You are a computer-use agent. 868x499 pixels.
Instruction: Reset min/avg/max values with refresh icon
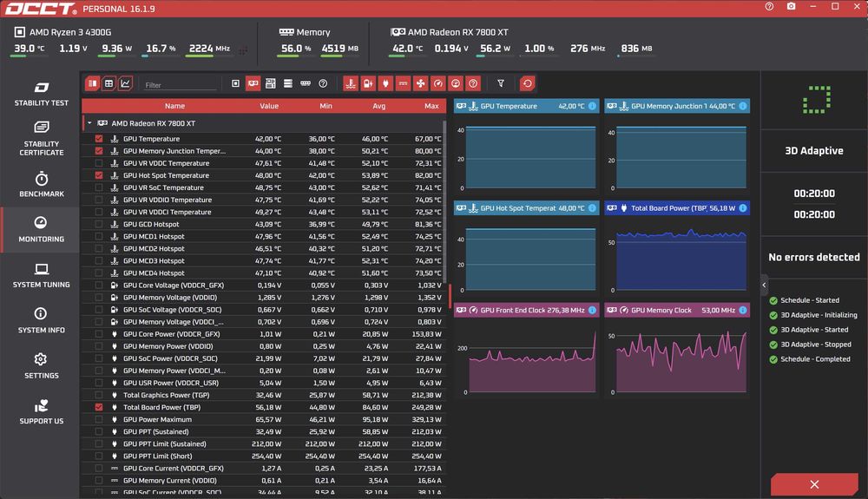pos(527,83)
